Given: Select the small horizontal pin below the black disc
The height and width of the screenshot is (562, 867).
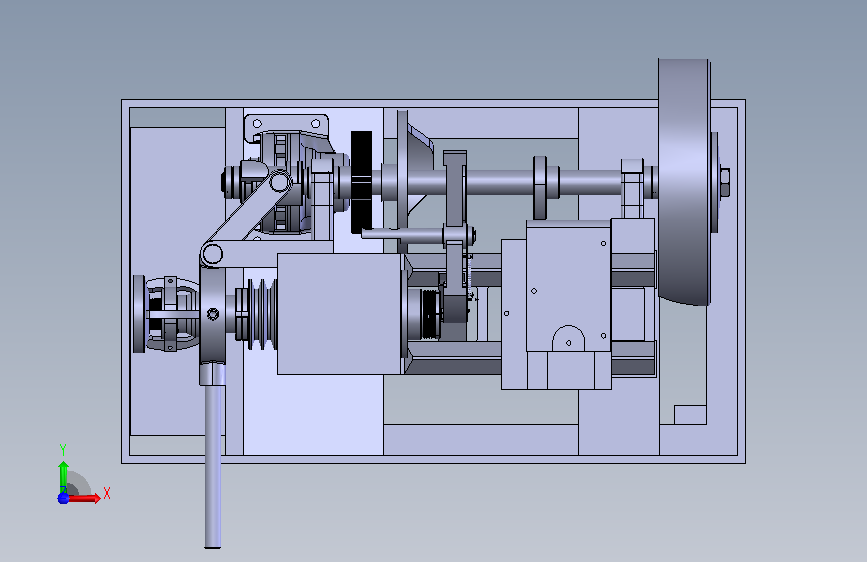Looking at the screenshot, I should coord(402,235).
